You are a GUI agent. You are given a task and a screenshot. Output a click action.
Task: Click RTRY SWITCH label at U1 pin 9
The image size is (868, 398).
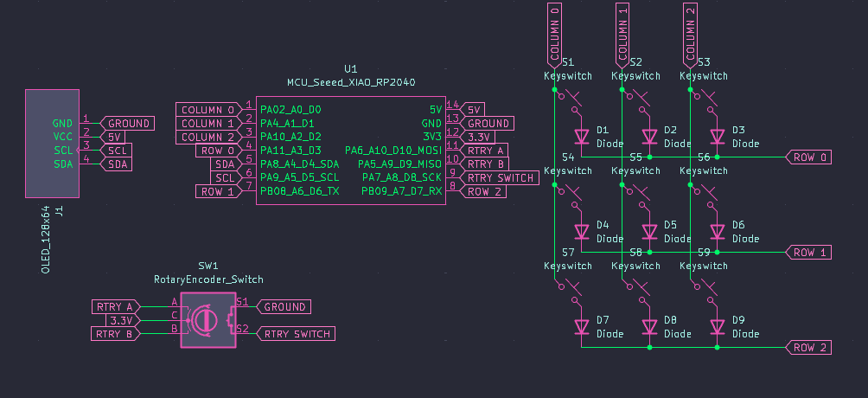click(500, 178)
